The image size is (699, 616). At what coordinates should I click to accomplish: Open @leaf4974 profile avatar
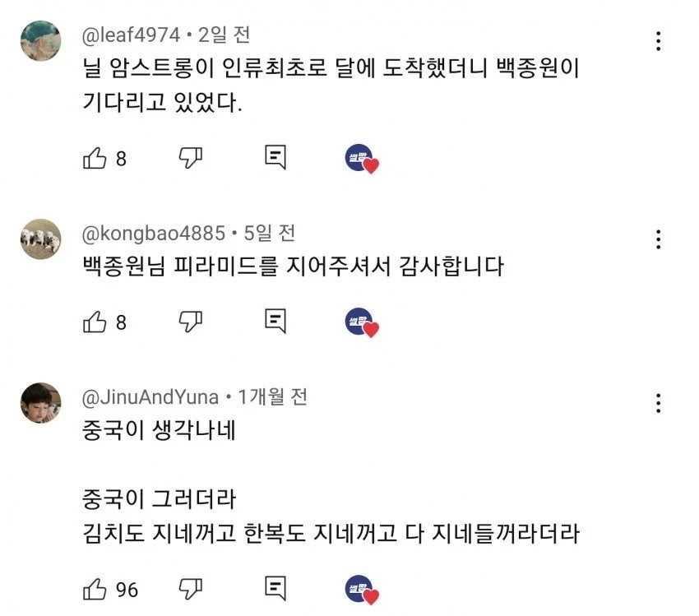(40, 41)
